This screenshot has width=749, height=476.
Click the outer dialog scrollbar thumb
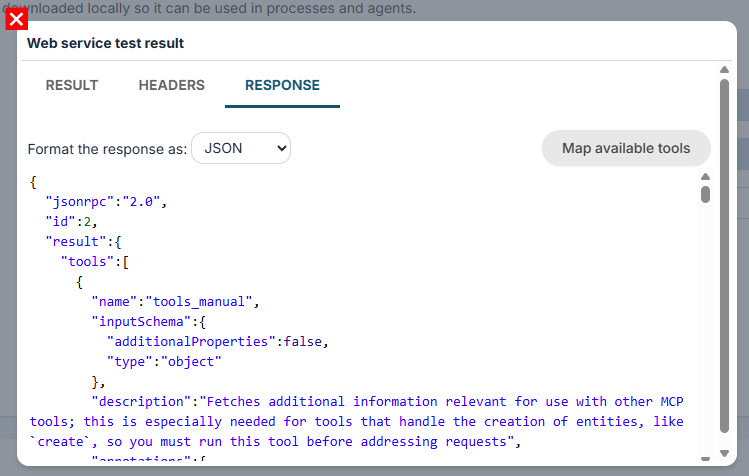tap(724, 256)
